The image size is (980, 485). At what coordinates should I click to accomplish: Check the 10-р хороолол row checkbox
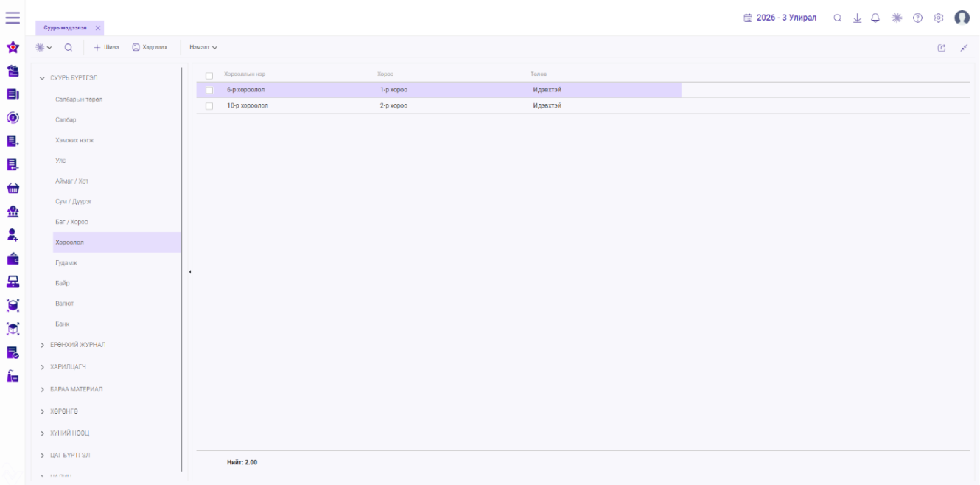pos(209,105)
